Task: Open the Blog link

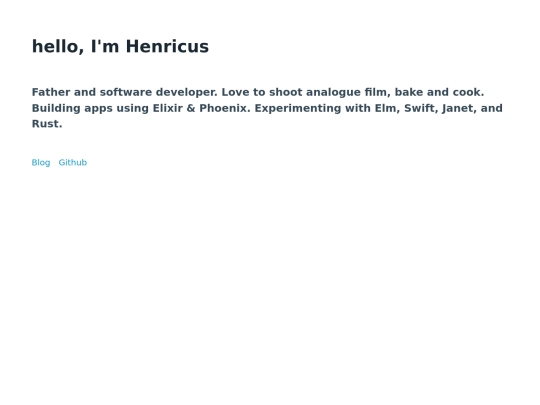Action: point(41,163)
